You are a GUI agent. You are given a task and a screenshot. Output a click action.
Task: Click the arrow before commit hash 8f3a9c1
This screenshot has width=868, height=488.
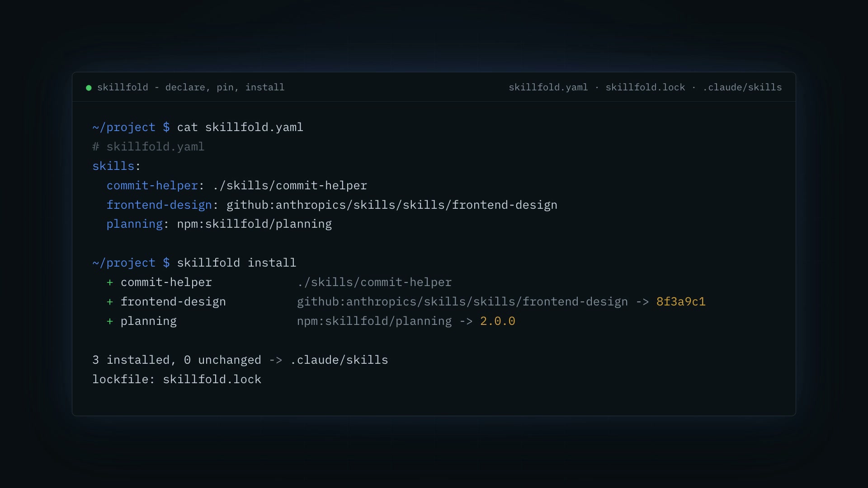642,302
